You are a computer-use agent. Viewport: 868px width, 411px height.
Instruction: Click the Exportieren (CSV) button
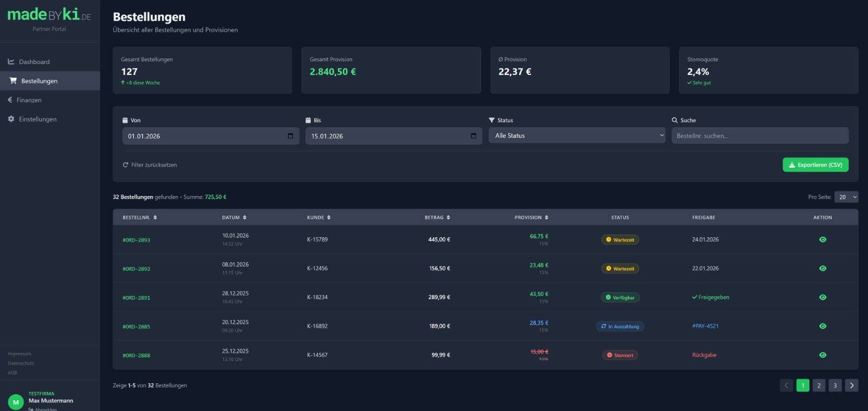tap(815, 165)
